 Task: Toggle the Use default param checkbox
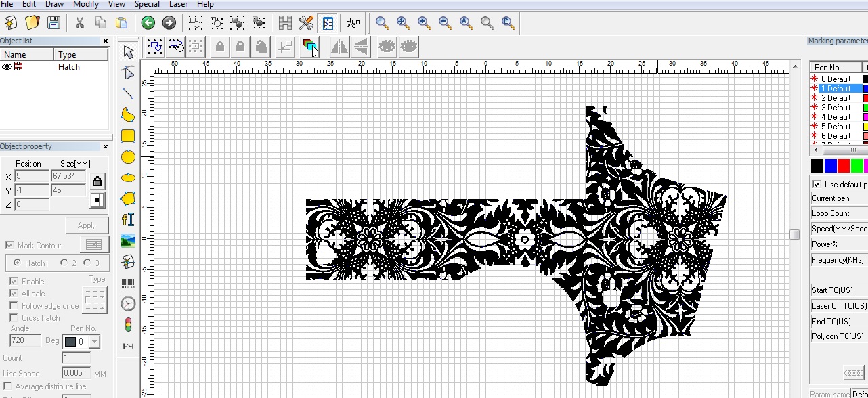(816, 185)
